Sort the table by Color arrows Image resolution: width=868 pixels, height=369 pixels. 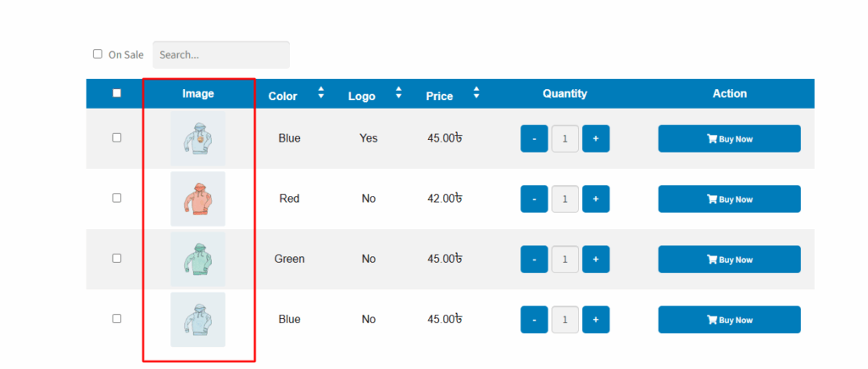click(x=321, y=92)
